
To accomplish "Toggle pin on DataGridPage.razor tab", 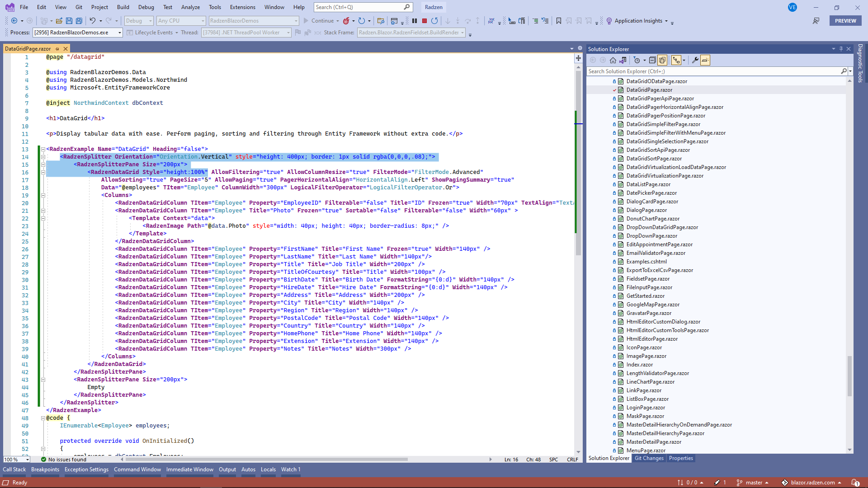I will point(57,49).
